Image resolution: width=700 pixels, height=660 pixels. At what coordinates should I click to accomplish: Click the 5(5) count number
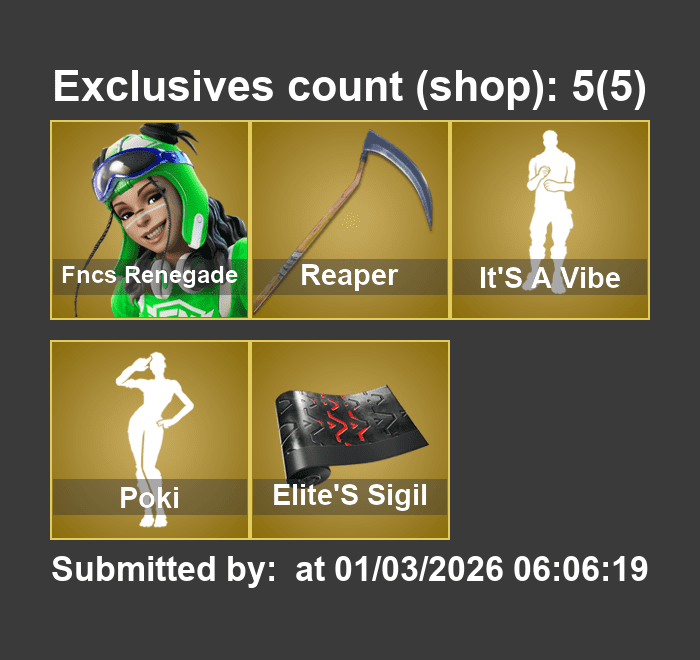(x=609, y=87)
